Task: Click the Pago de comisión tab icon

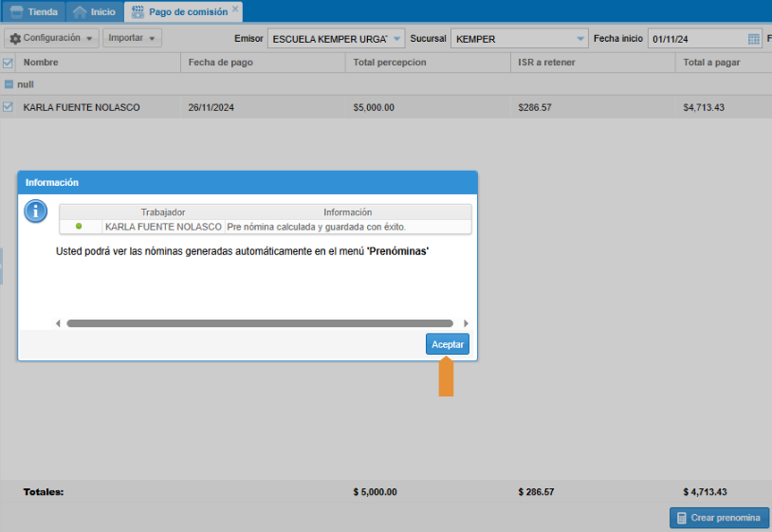Action: click(x=138, y=12)
